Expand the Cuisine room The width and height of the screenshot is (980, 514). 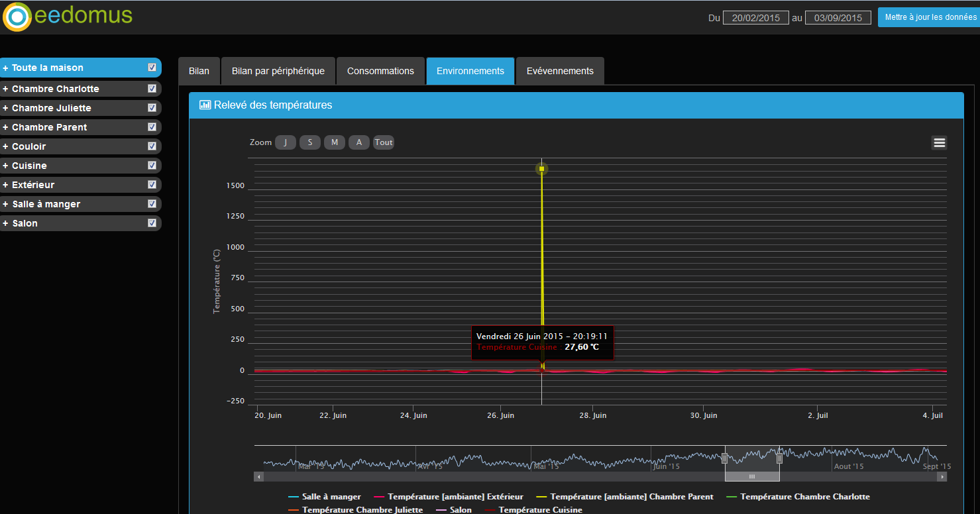(5, 166)
